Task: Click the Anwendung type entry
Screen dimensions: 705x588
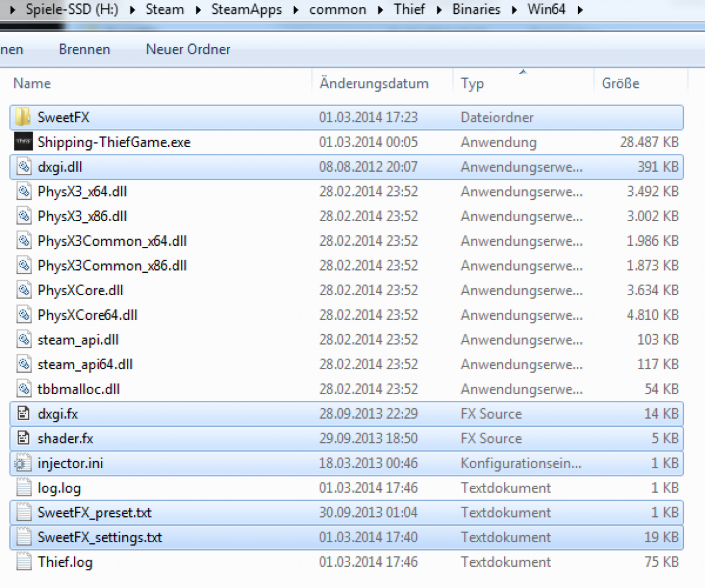Action: [x=499, y=142]
